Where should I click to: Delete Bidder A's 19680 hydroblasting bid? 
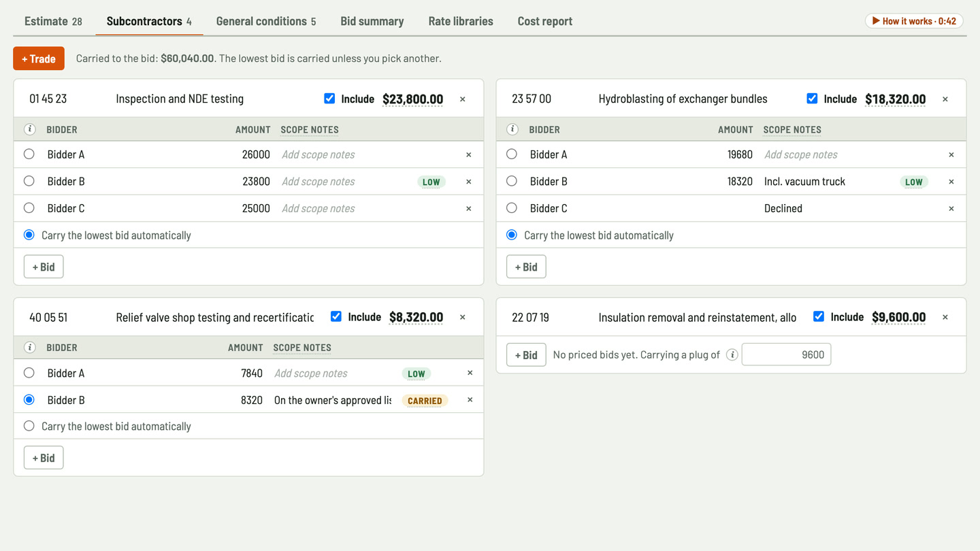click(951, 154)
